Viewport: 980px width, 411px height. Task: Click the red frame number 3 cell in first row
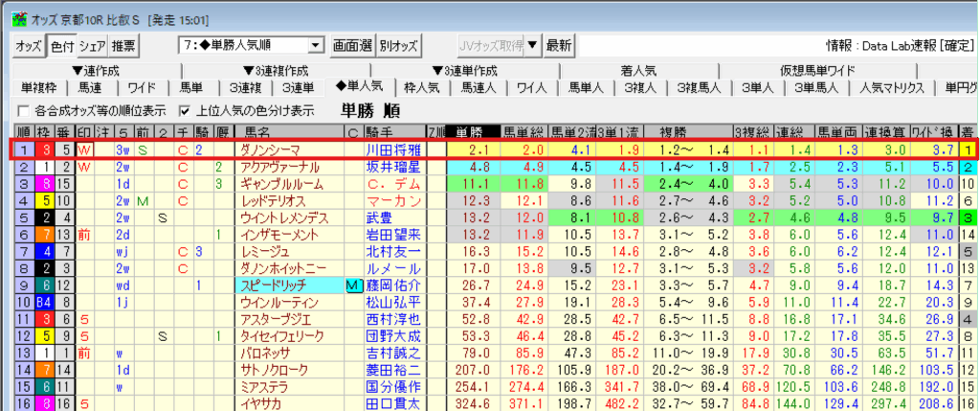(x=44, y=149)
